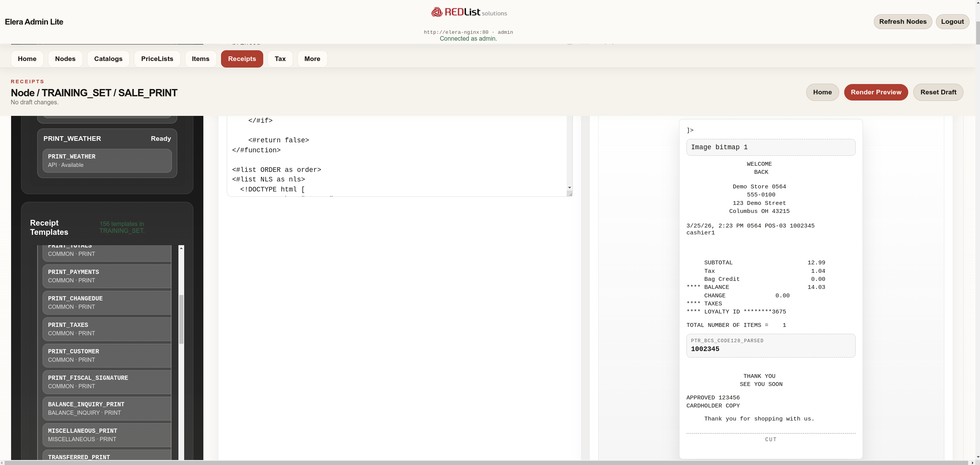Select the PRINT_WEATHER API template card

tap(107, 160)
